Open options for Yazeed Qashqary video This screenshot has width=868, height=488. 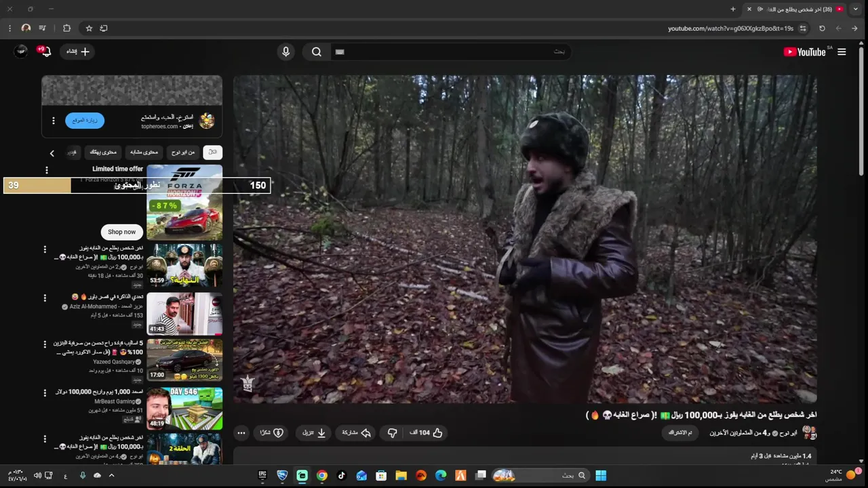pyautogui.click(x=45, y=345)
